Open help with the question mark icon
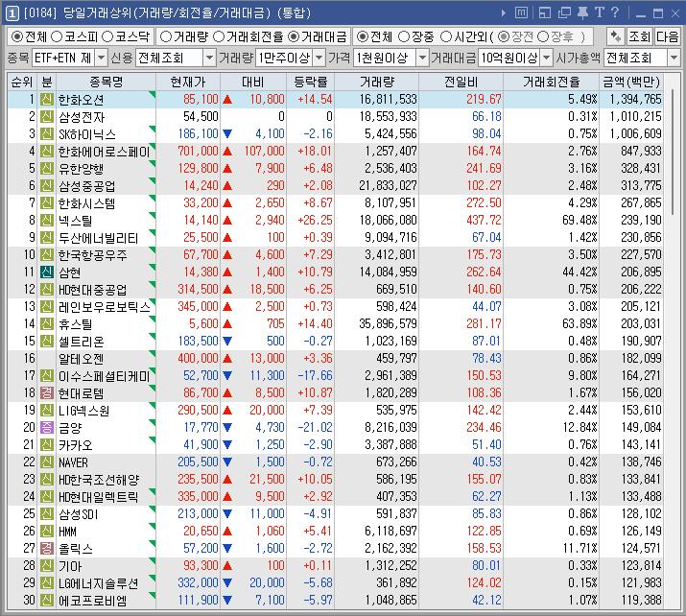This screenshot has width=686, height=616. pos(615,12)
